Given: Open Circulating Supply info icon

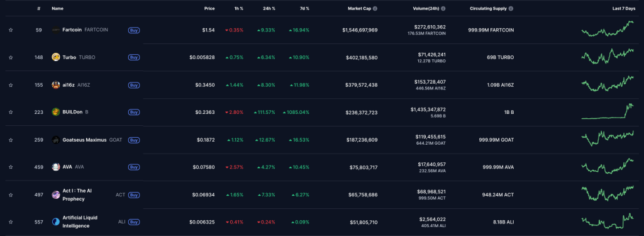Looking at the screenshot, I should (511, 8).
